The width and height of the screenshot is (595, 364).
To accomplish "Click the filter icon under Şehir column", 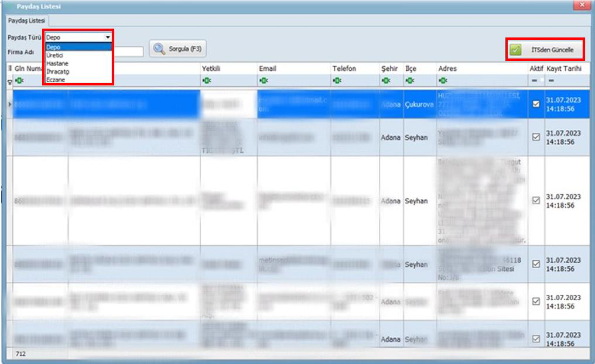I will pos(384,80).
